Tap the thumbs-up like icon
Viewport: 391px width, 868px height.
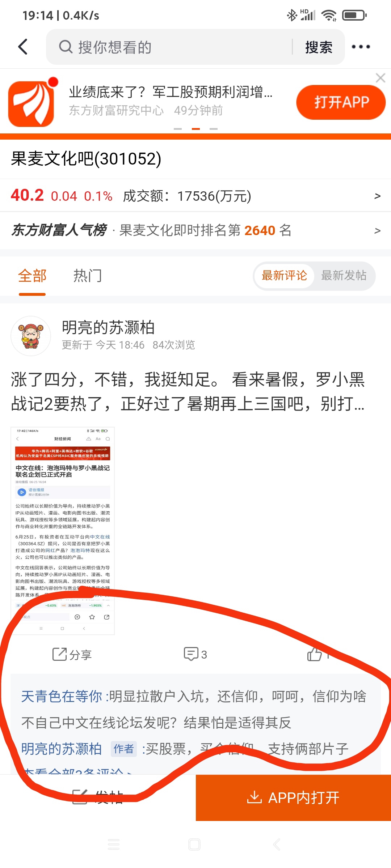(314, 654)
